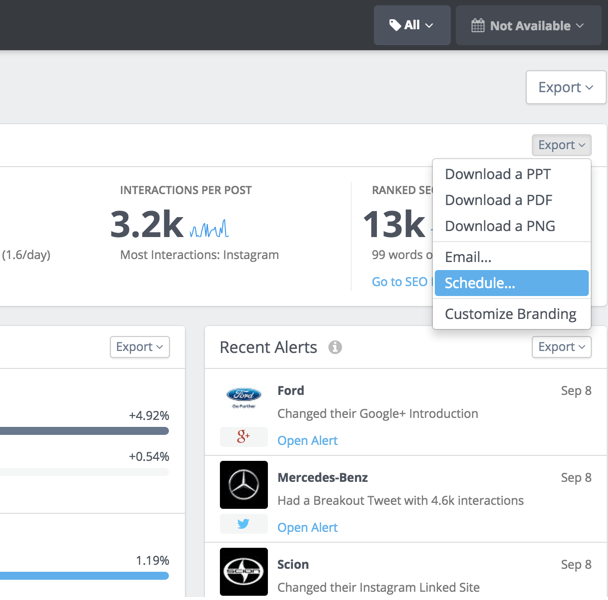Click the interactions per post sparkline chart
The image size is (608, 600).
click(210, 229)
